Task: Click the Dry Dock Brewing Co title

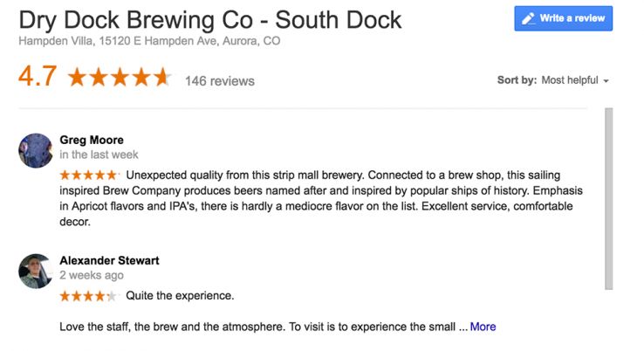Action: tap(210, 19)
